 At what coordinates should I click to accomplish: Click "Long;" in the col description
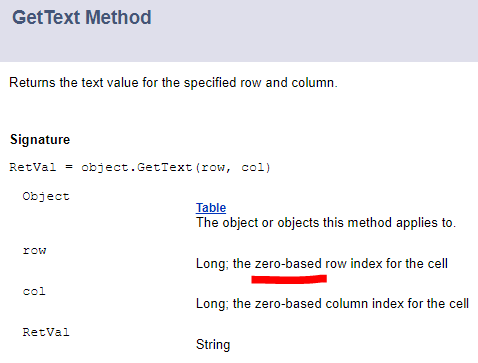click(x=212, y=304)
